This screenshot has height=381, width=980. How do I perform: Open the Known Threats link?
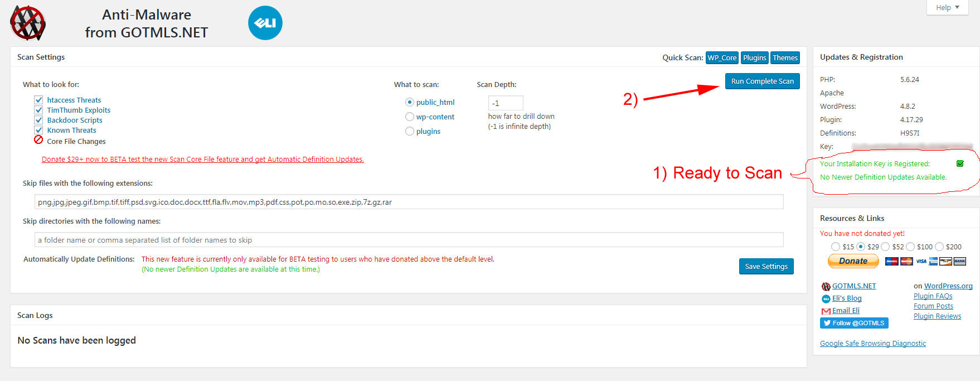click(71, 130)
